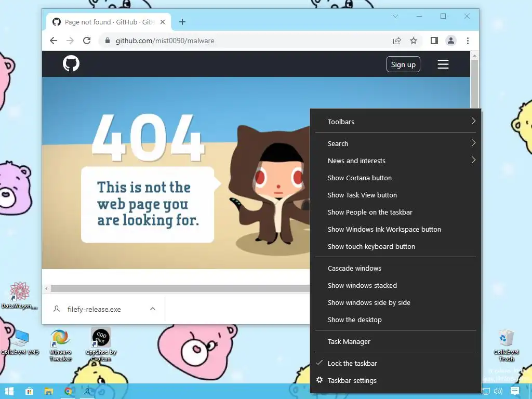Expand the News and interests submenu

[x=395, y=161]
